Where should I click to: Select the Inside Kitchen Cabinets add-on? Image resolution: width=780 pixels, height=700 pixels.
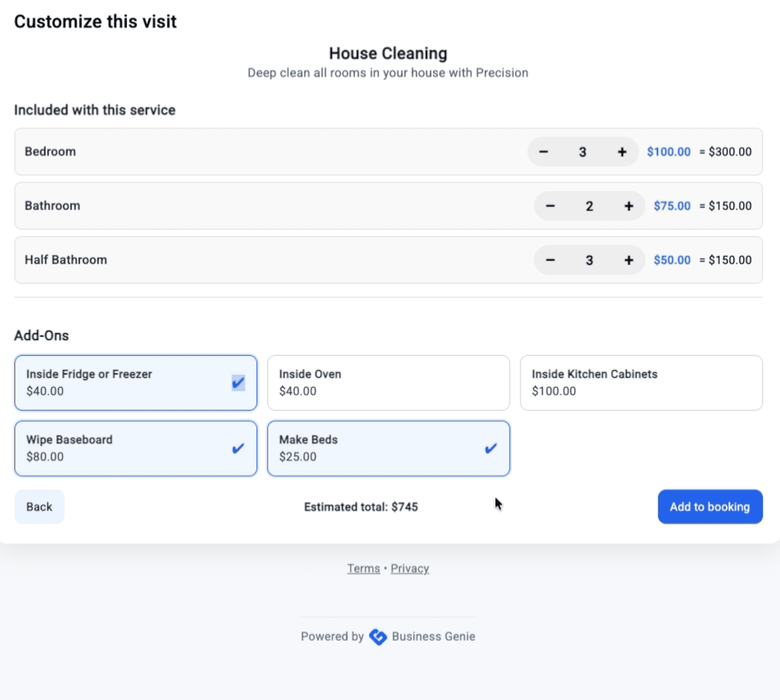tap(641, 382)
